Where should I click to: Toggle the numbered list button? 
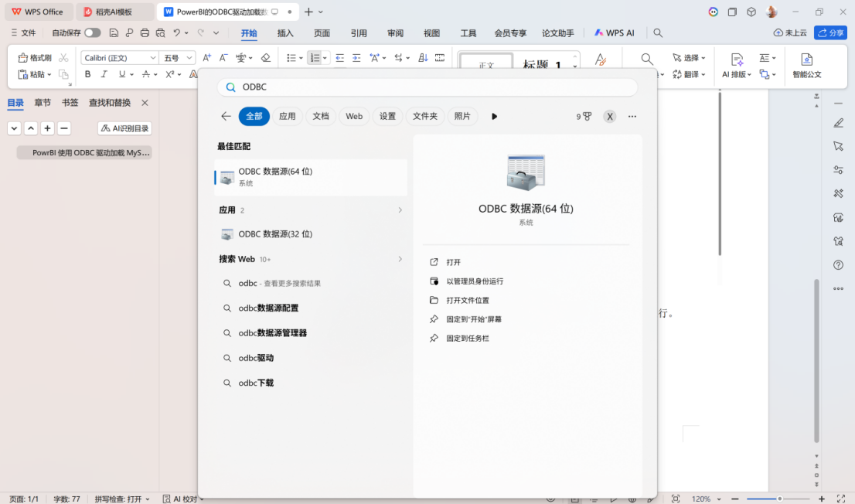click(315, 58)
